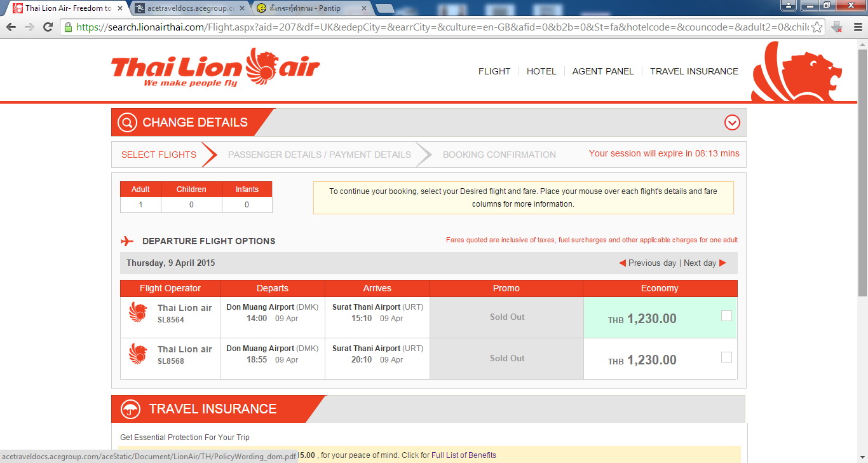868x463 pixels.
Task: Click arrival time 20:10
Action: click(362, 359)
